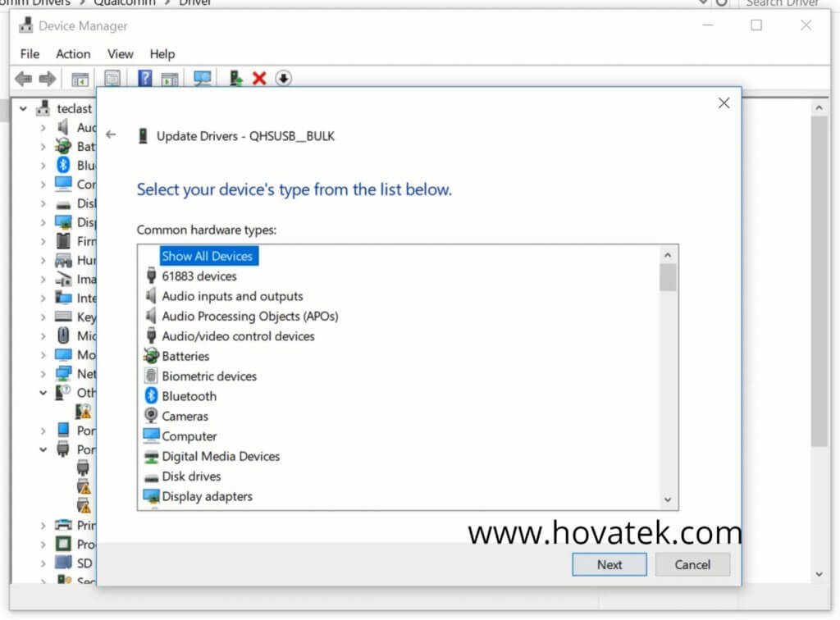Click the Cancel button
Screen dimensions: 840x620
692,564
